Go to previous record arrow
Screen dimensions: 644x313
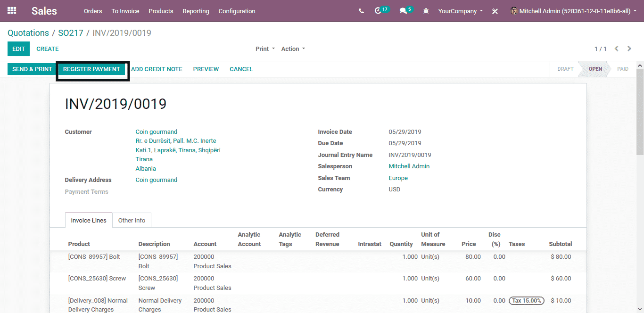(x=616, y=49)
